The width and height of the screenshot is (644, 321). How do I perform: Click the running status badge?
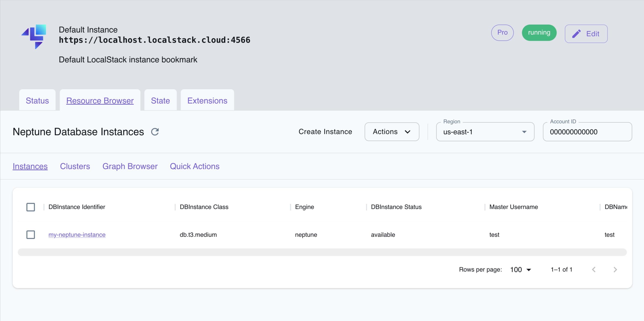tap(539, 32)
